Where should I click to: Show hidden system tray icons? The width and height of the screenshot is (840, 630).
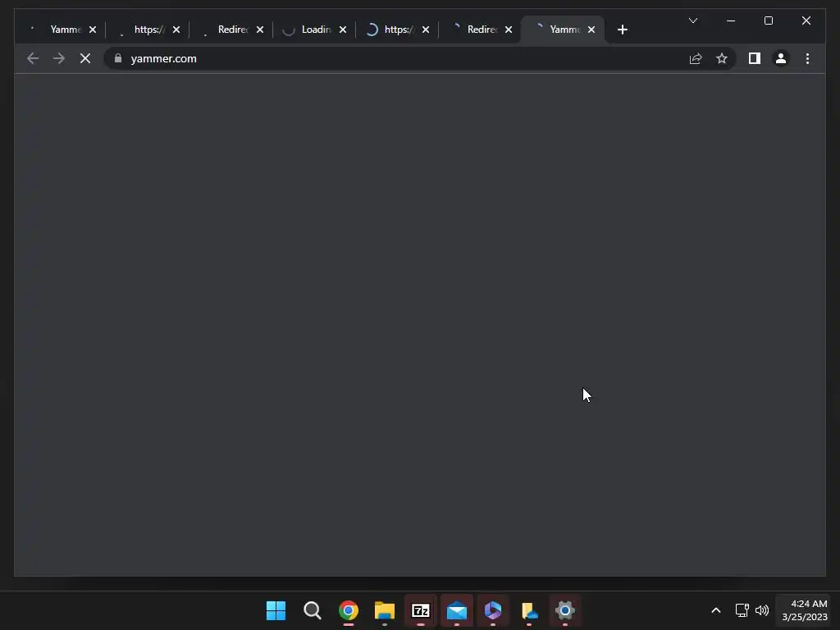pos(715,610)
